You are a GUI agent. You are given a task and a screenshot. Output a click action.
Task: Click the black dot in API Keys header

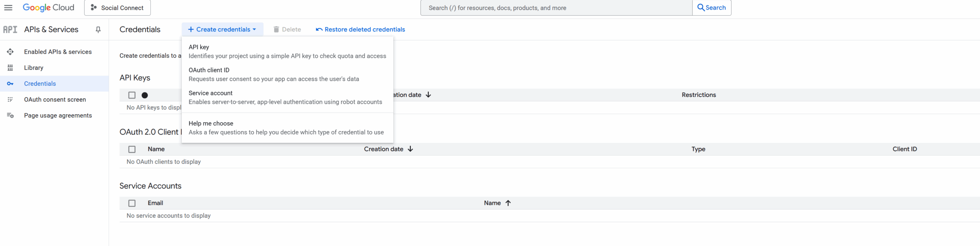(145, 95)
